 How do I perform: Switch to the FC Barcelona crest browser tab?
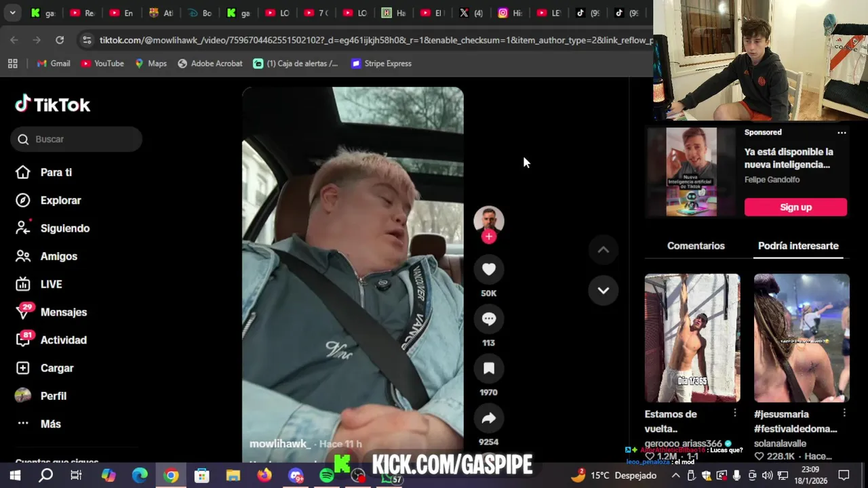click(x=161, y=13)
